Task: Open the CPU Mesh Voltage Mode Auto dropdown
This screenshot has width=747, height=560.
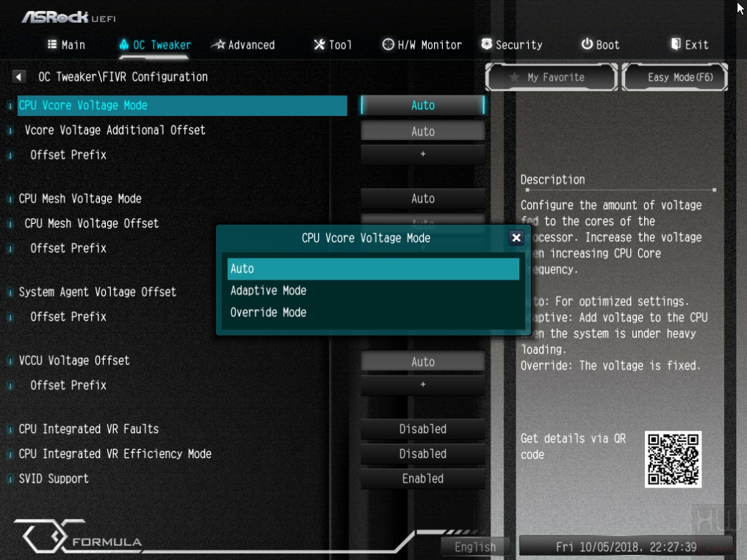Action: pos(422,199)
